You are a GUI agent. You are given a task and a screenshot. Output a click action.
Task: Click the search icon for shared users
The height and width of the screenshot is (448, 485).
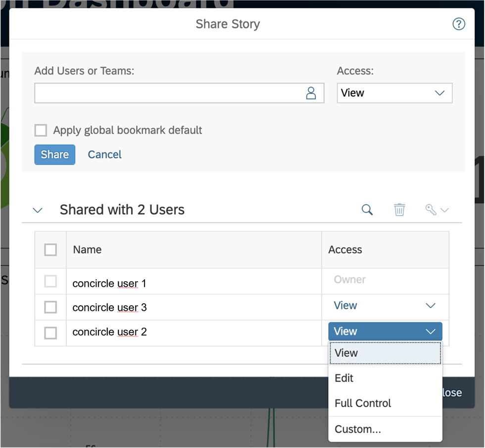(367, 210)
